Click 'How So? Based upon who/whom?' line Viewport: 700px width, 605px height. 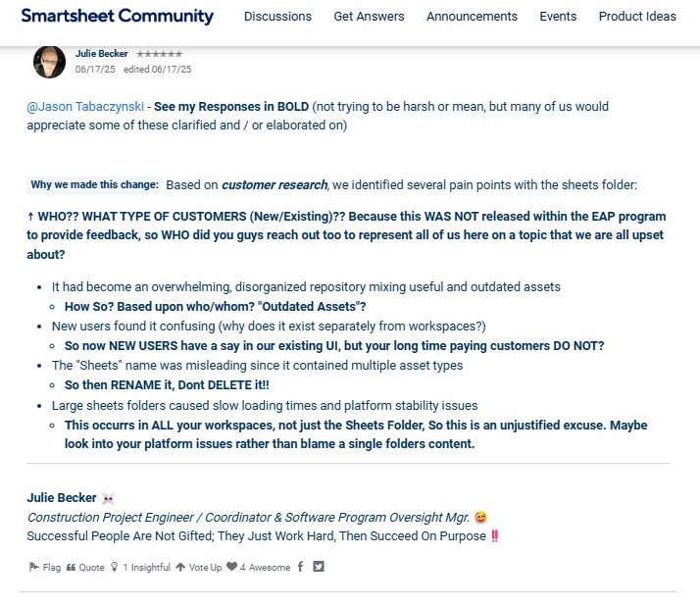coord(215,306)
